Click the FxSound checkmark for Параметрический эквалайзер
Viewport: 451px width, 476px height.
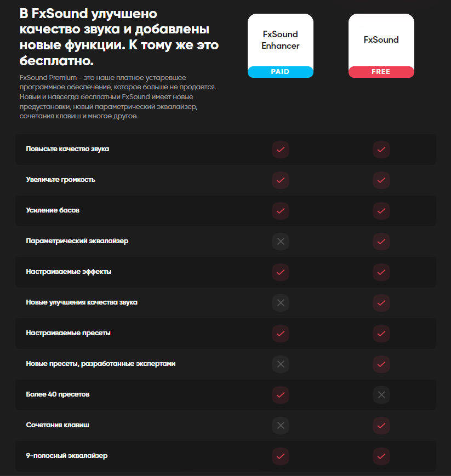point(381,242)
